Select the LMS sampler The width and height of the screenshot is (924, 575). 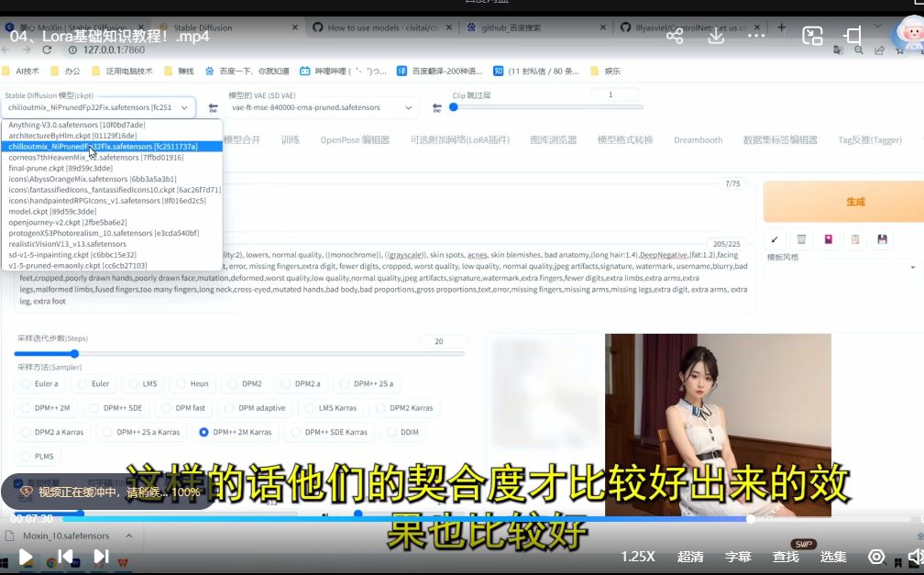(x=143, y=384)
